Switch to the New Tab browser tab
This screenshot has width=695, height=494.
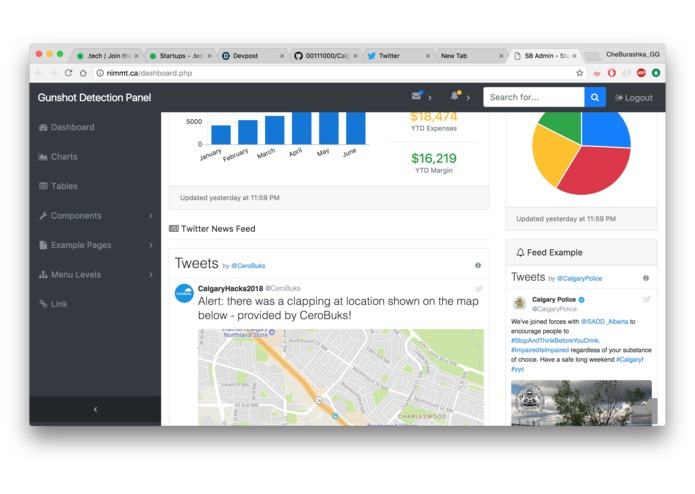click(x=471, y=56)
